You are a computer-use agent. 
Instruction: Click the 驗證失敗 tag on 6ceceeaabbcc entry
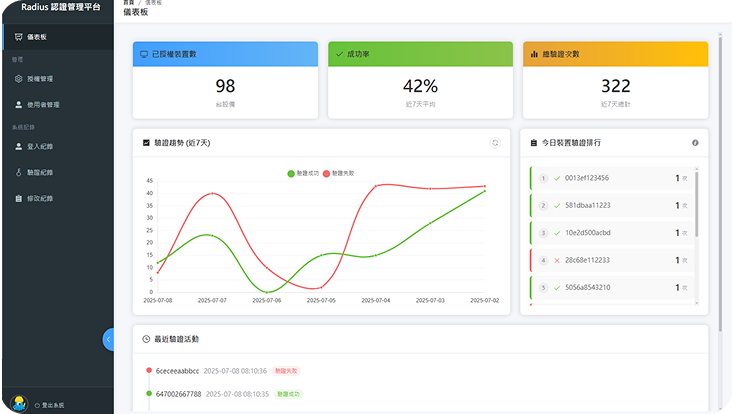point(286,370)
